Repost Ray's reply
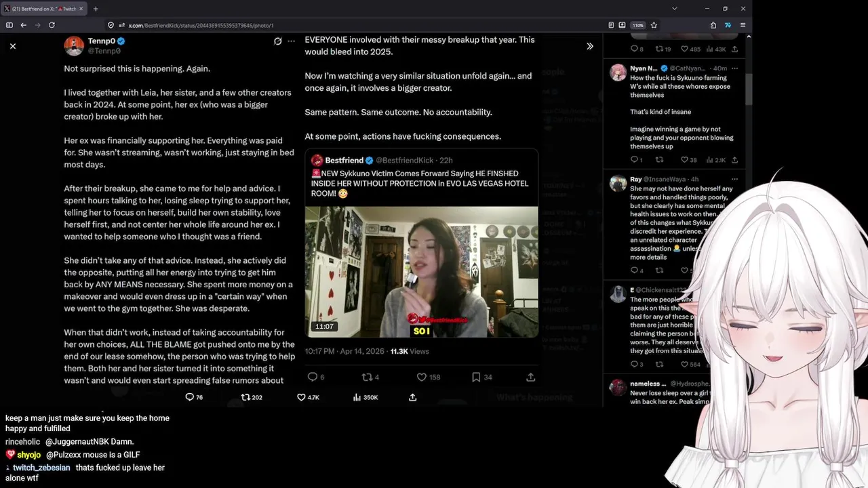This screenshot has height=488, width=868. [659, 270]
